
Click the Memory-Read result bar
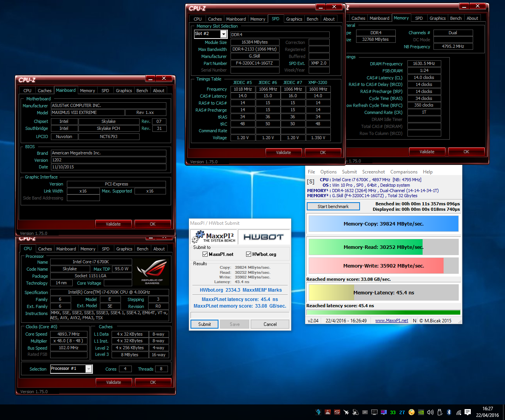pos(383,247)
